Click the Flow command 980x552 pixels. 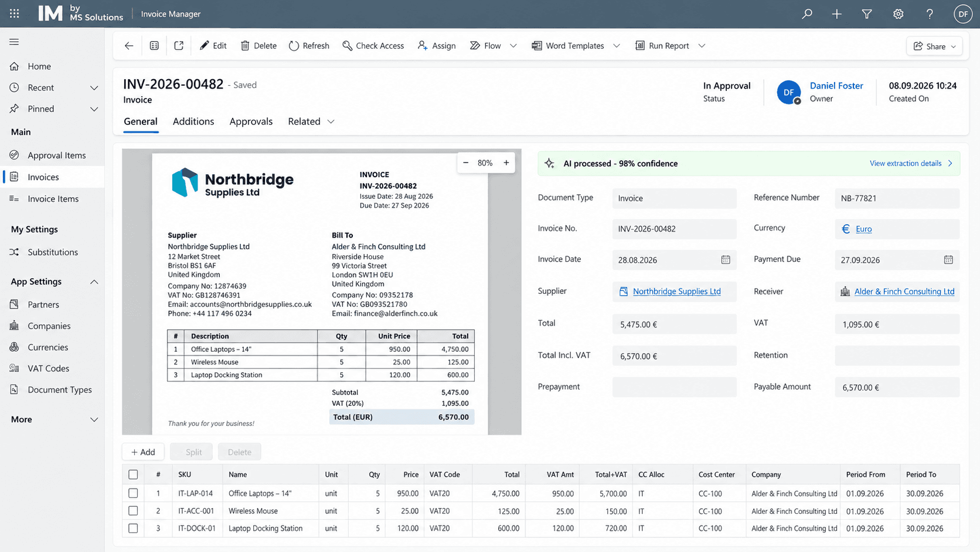tap(485, 45)
